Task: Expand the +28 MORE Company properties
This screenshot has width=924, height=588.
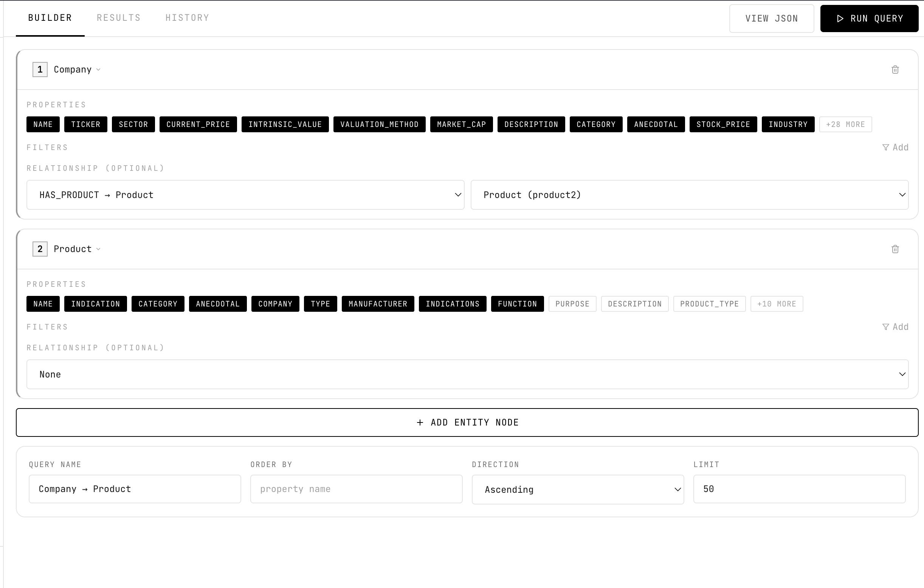Action: point(845,124)
